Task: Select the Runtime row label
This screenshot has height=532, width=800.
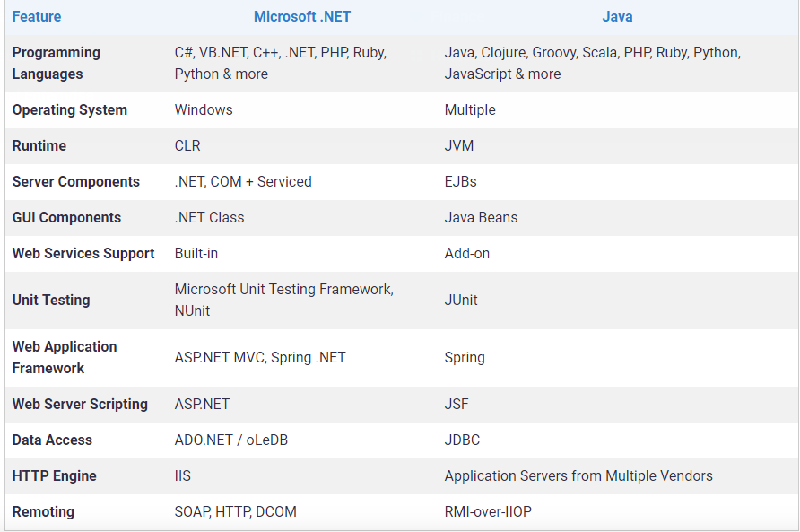Action: pos(39,145)
